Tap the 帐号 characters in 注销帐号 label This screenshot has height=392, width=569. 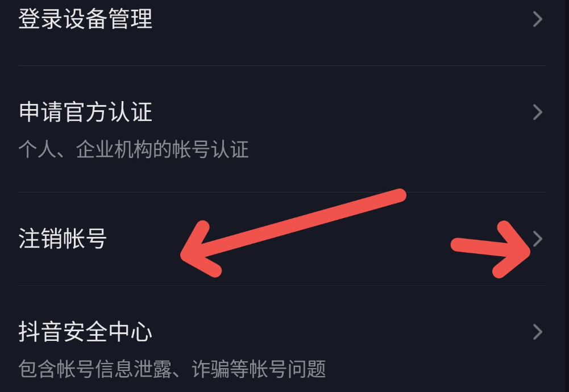pos(85,239)
